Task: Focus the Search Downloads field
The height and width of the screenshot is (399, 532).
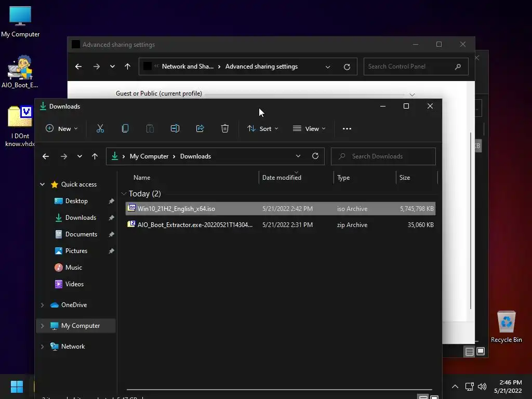Action: [x=383, y=156]
